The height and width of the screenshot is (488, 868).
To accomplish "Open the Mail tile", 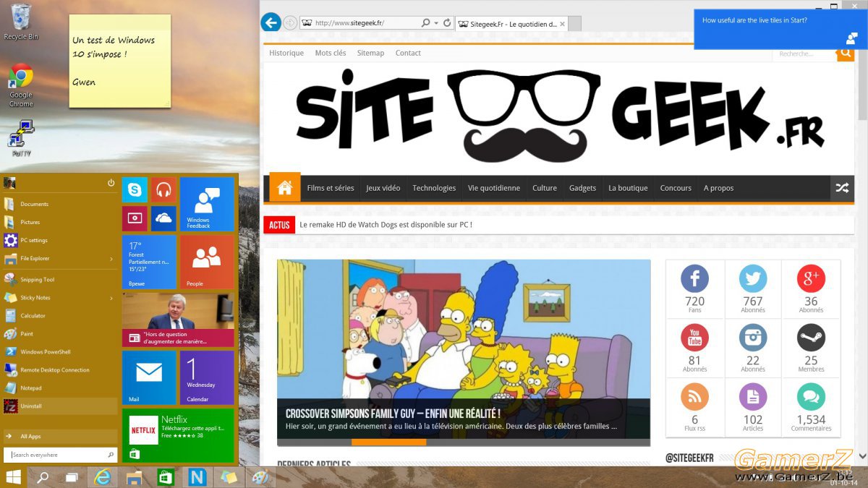I will (149, 377).
